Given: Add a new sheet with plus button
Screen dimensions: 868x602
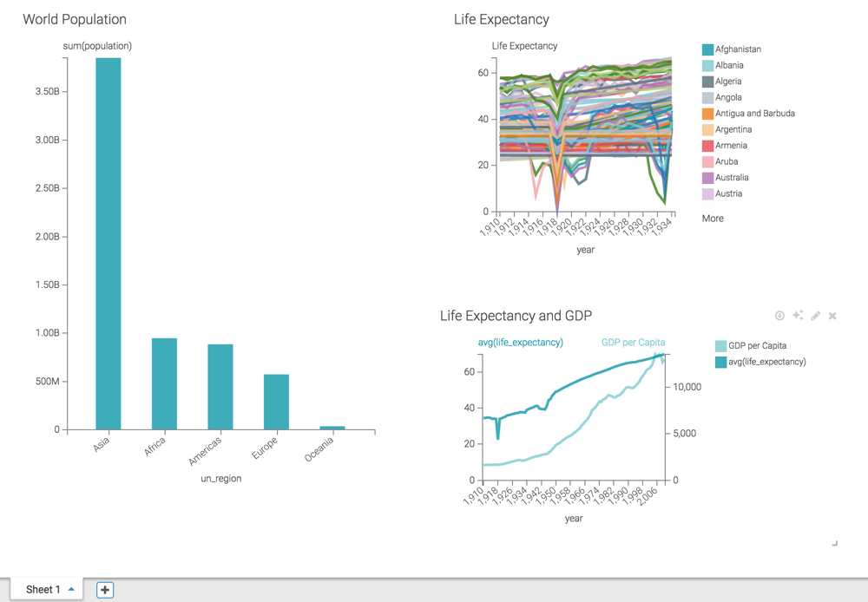Looking at the screenshot, I should [105, 590].
